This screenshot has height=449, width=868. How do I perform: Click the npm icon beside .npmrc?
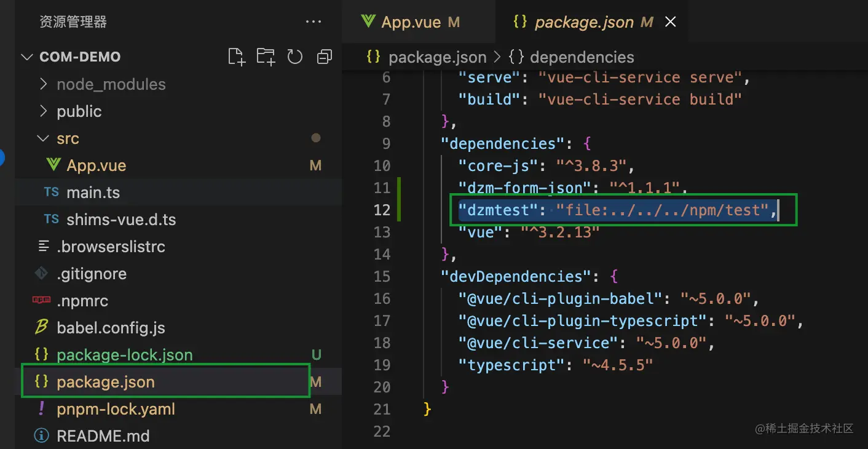(x=41, y=301)
